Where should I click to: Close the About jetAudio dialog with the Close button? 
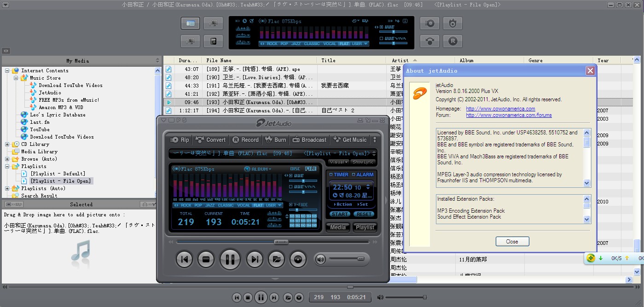pos(512,242)
